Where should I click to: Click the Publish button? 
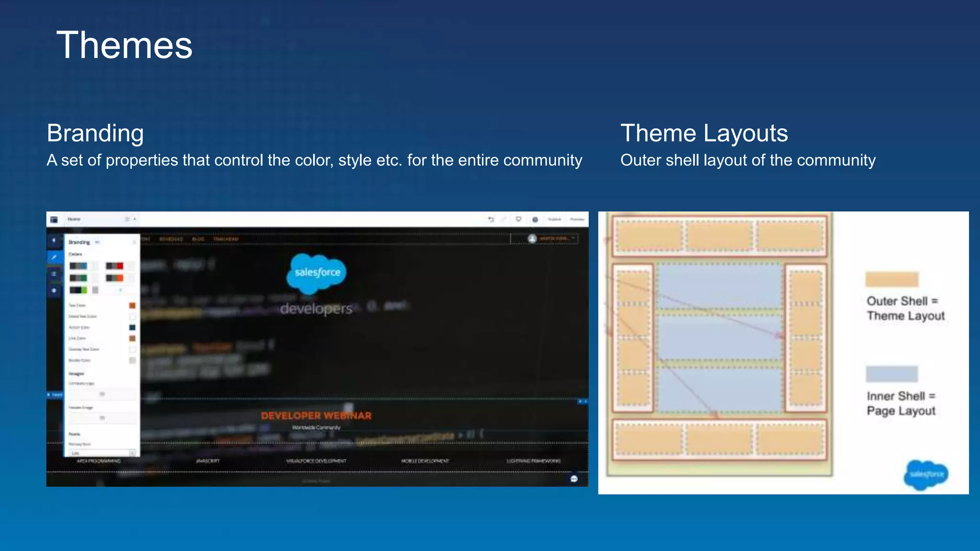tap(555, 219)
